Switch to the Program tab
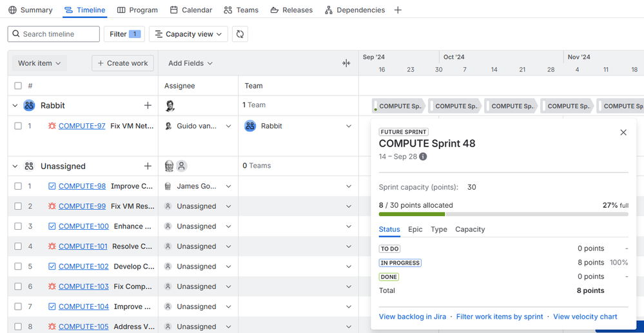 click(x=137, y=10)
